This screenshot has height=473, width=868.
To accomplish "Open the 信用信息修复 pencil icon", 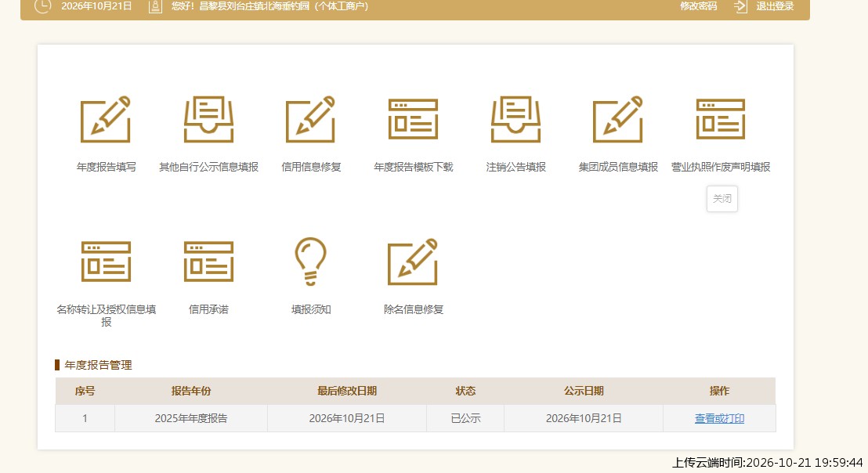I will click(310, 119).
